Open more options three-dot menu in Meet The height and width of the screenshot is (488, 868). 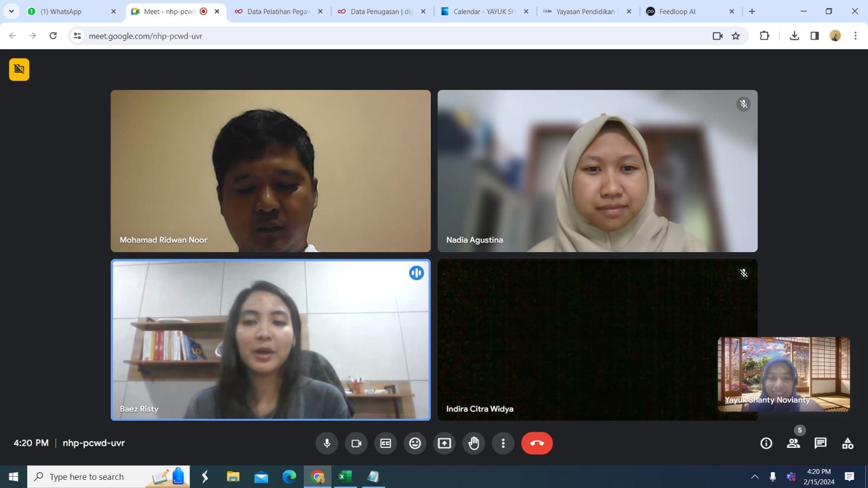pos(503,443)
